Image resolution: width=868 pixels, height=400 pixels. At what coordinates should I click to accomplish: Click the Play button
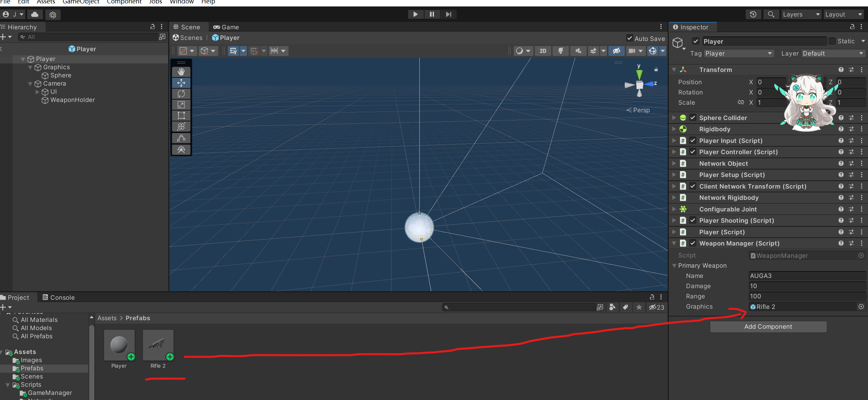point(416,14)
